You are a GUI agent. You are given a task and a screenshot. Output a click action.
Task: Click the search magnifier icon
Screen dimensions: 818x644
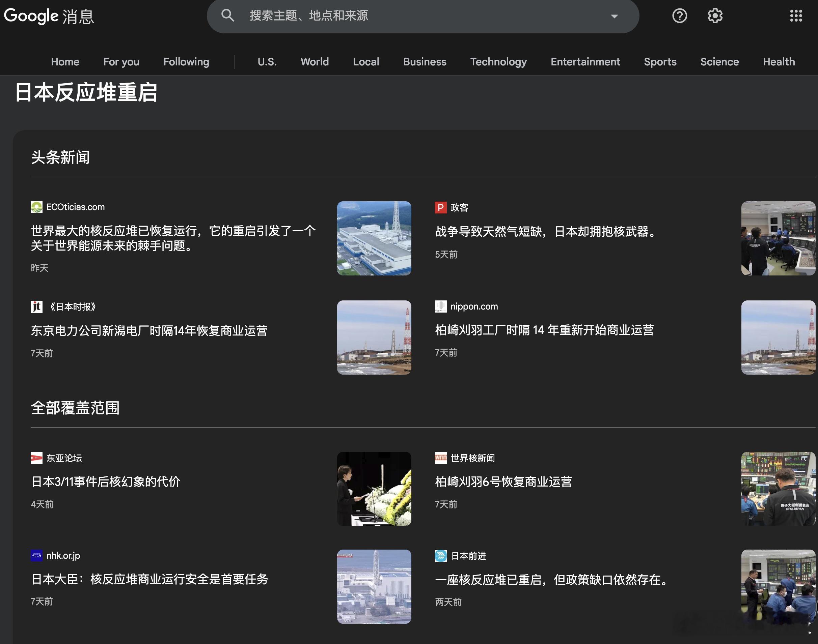[227, 16]
